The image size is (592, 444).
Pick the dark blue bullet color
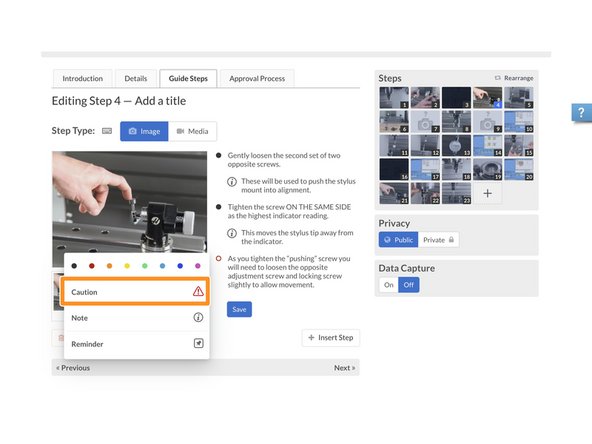(x=180, y=266)
